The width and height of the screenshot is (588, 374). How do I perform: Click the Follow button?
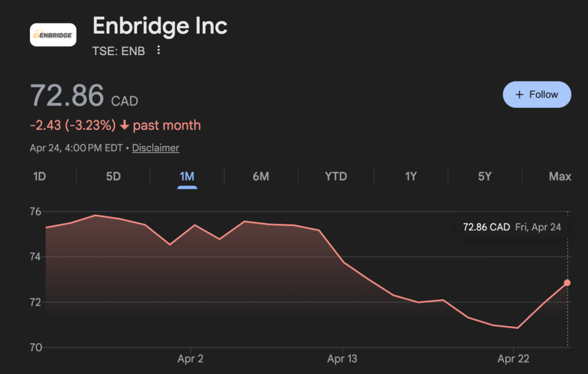[537, 95]
